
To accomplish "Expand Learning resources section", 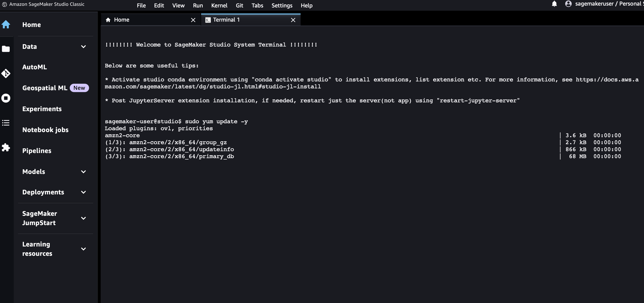I will 83,249.
